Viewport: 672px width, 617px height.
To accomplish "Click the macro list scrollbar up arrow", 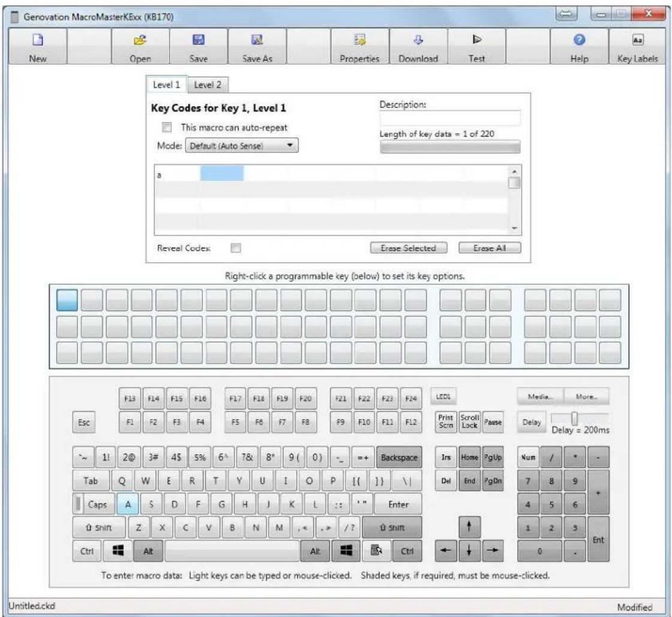I will (514, 171).
